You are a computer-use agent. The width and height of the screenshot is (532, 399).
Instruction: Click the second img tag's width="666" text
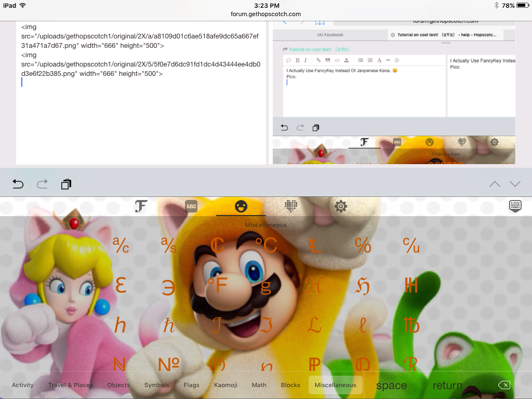[98, 74]
